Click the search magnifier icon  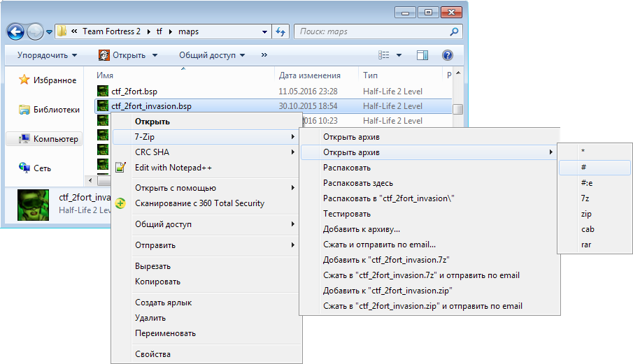pyautogui.click(x=454, y=31)
